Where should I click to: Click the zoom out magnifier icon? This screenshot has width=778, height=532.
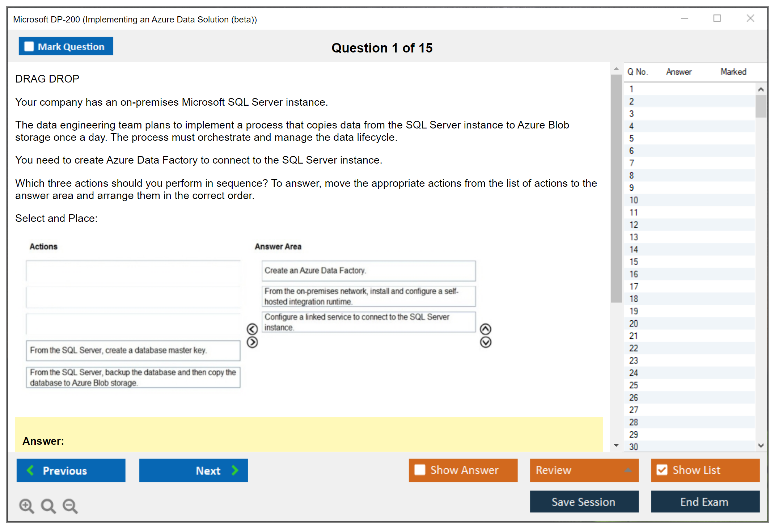point(70,506)
